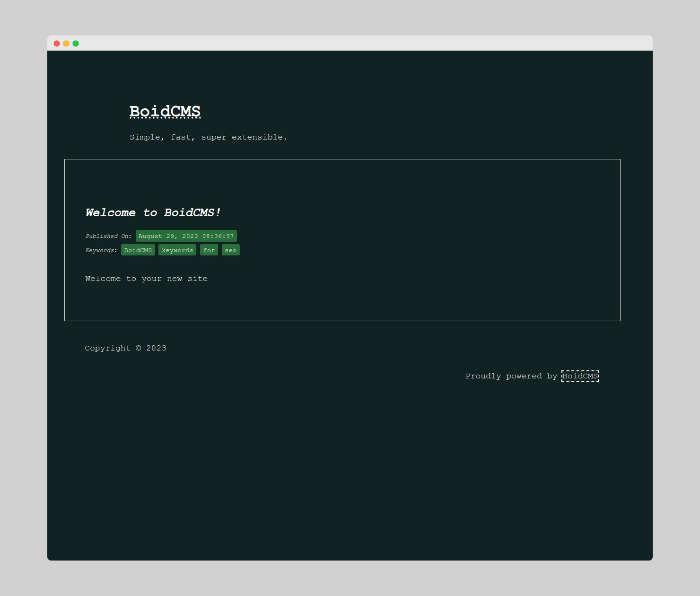Click the keywords tag
This screenshot has width=700, height=596.
177,250
